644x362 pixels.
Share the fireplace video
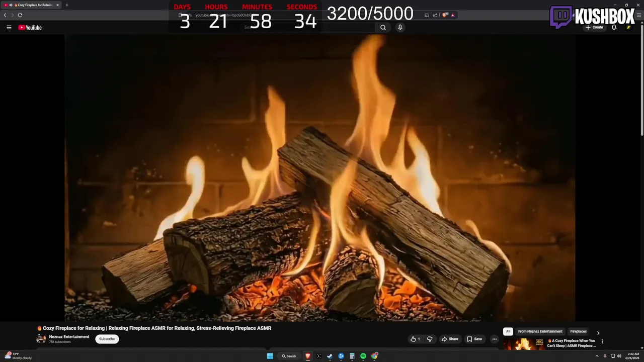point(450,339)
